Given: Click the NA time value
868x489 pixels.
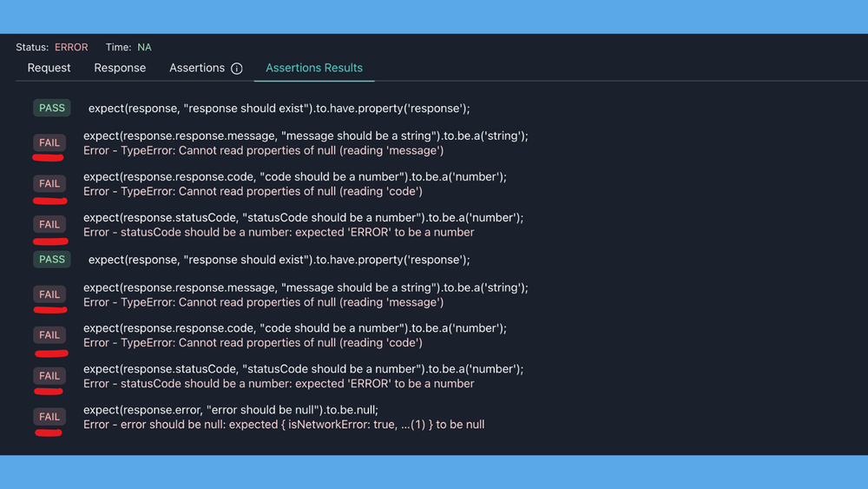Looking at the screenshot, I should click(x=144, y=47).
